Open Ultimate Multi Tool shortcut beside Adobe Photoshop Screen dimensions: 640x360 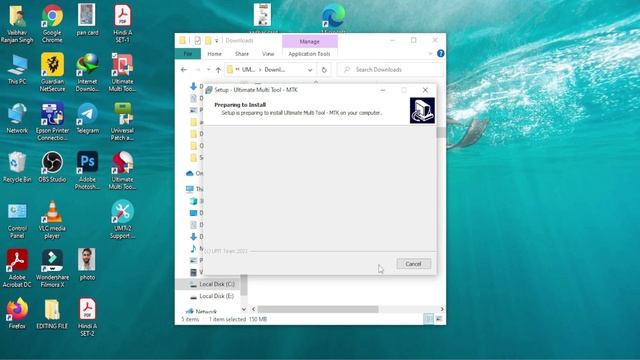point(122,170)
